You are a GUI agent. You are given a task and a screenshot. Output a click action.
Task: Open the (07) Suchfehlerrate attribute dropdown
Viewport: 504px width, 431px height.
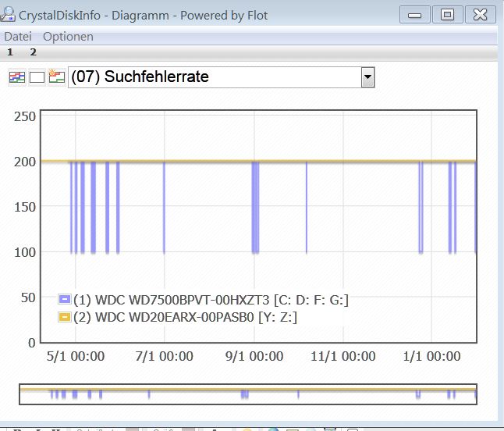(221, 77)
